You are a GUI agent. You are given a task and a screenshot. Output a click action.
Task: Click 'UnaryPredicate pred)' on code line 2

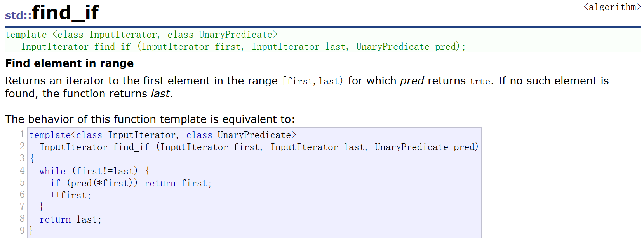[426, 147]
